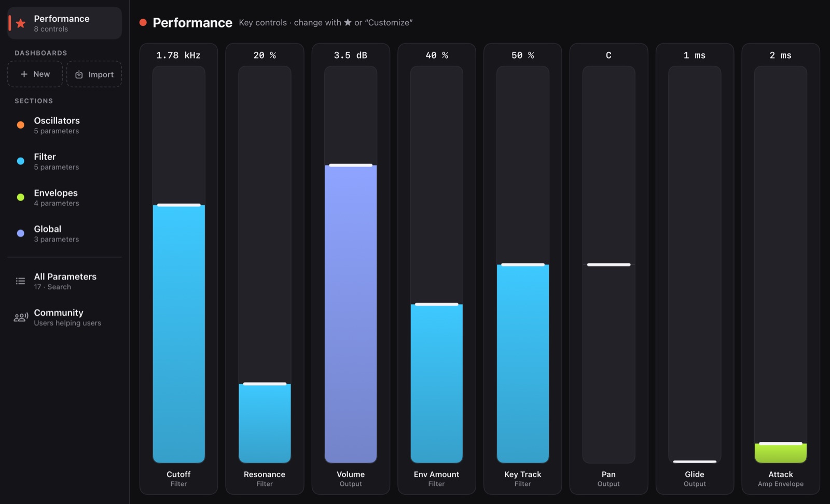Click the Key Track label
This screenshot has height=504, width=830.
tap(523, 474)
